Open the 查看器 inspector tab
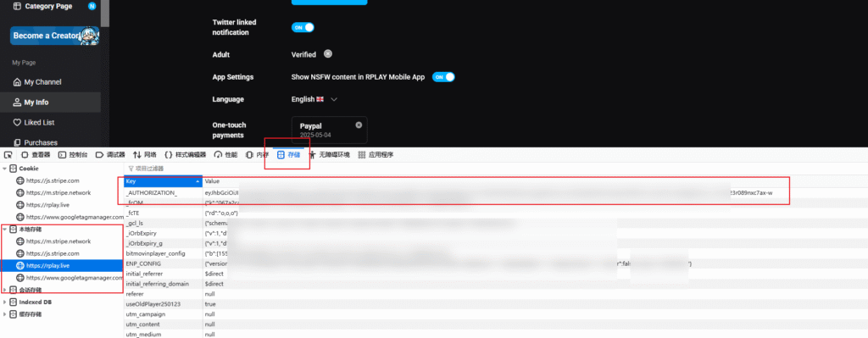This screenshot has width=868, height=338. pyautogui.click(x=36, y=155)
